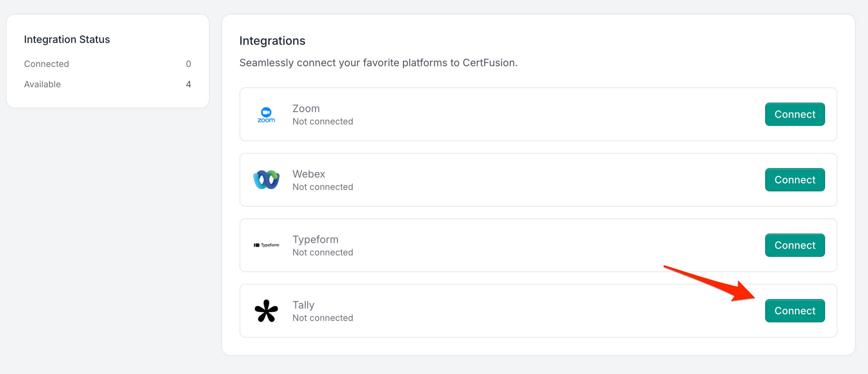Screen dimensions: 868x374
Task: Select the Connected label in status panel
Action: click(47, 64)
